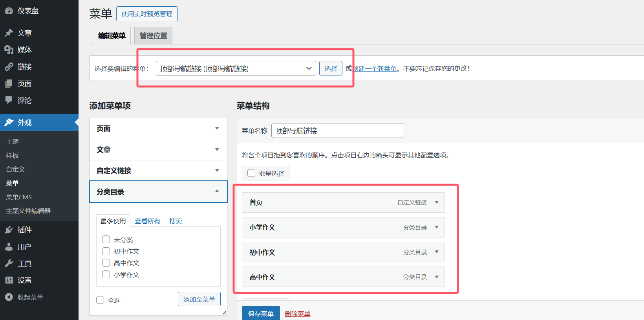This screenshot has width=644, height=320.
Task: Open the 评论 comment bubble icon
Action: [9, 100]
